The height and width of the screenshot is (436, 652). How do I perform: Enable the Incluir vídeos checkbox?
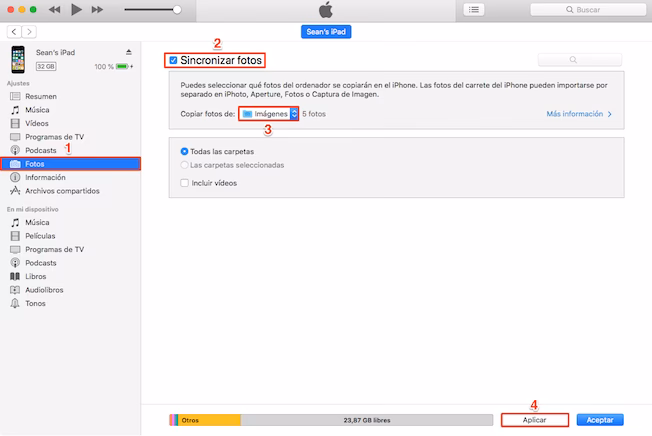click(185, 183)
